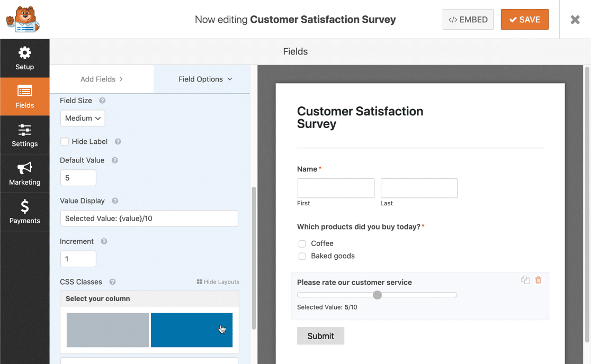591x364 pixels.
Task: Enable the Hide Label checkbox
Action: 65,142
